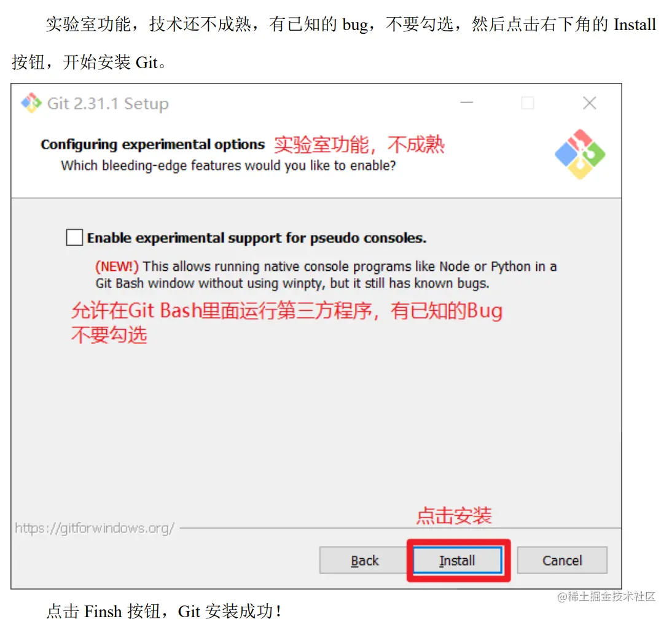Enable the pseudo consoles checkbox
672x619 pixels.
click(74, 237)
